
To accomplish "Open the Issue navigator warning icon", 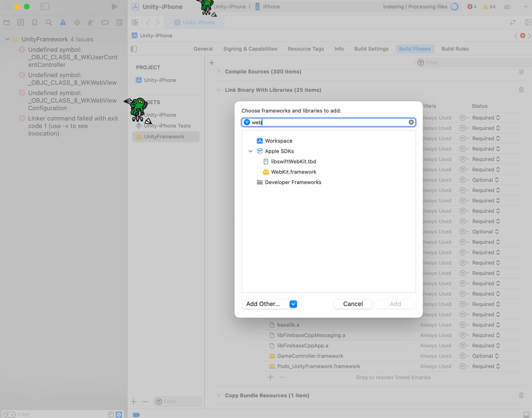I will click(x=63, y=23).
